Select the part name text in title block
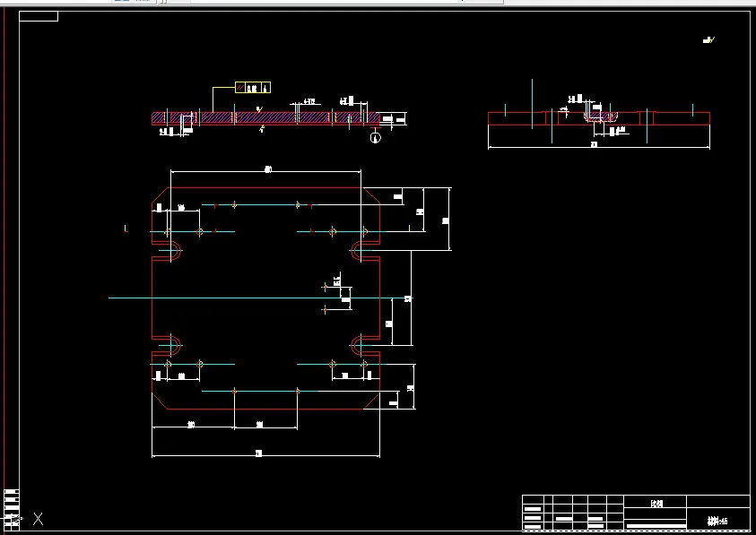Image resolution: width=756 pixels, height=535 pixels. click(x=656, y=505)
